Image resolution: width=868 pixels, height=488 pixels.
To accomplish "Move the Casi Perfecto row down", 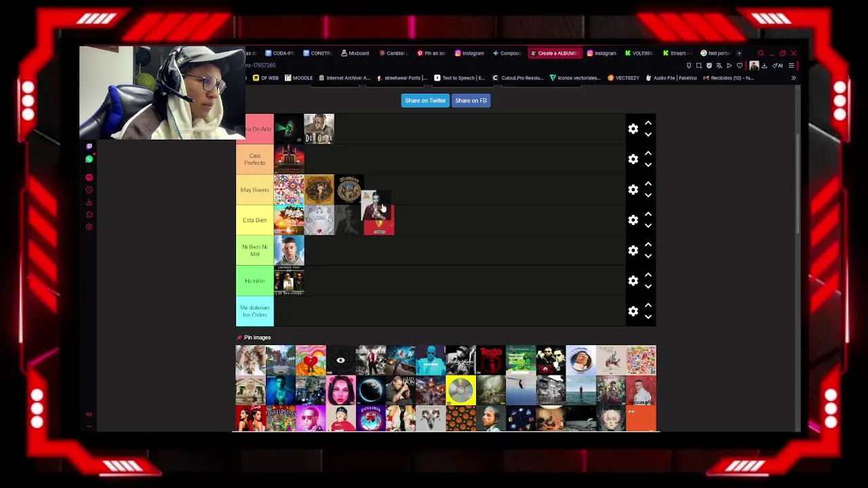I will coord(648,165).
